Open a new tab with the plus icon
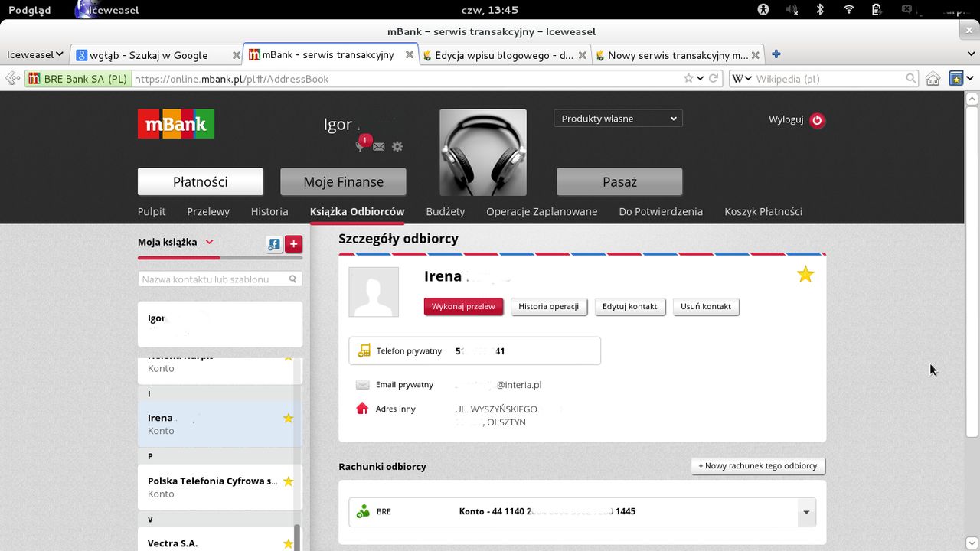The image size is (980, 551). click(x=776, y=54)
